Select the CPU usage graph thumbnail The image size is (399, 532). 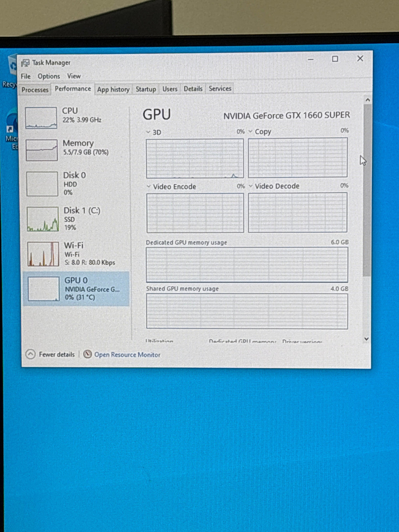[41, 118]
